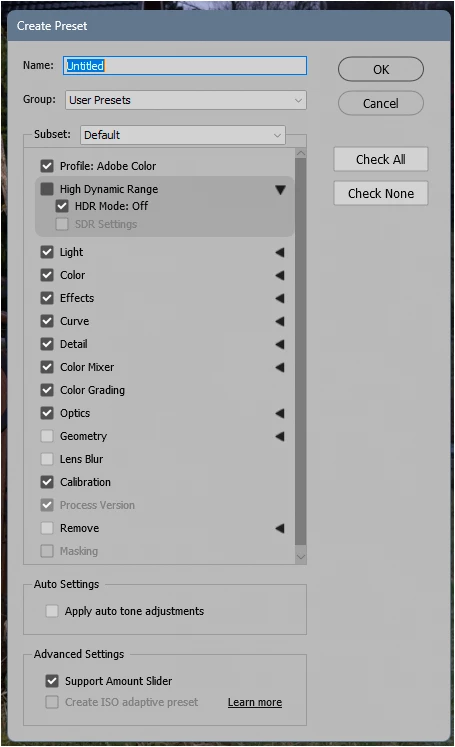The image size is (455, 747).
Task: Expand the Remove settings arrow
Action: (x=280, y=528)
